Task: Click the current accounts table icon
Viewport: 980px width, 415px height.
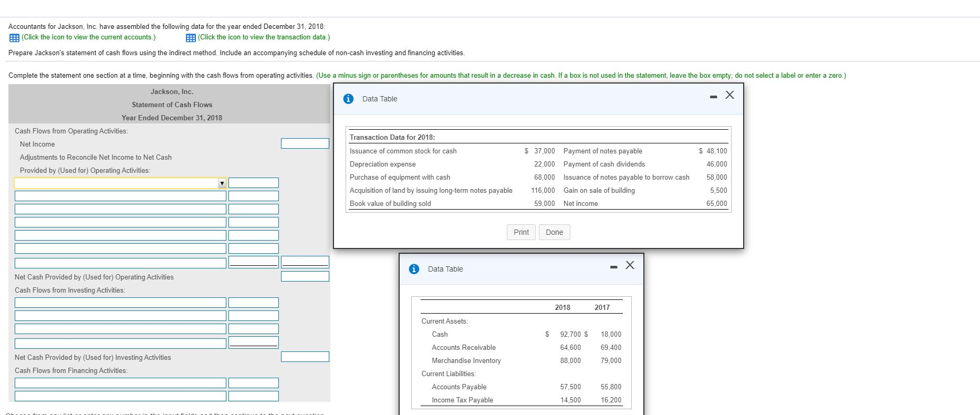Action: tap(14, 37)
